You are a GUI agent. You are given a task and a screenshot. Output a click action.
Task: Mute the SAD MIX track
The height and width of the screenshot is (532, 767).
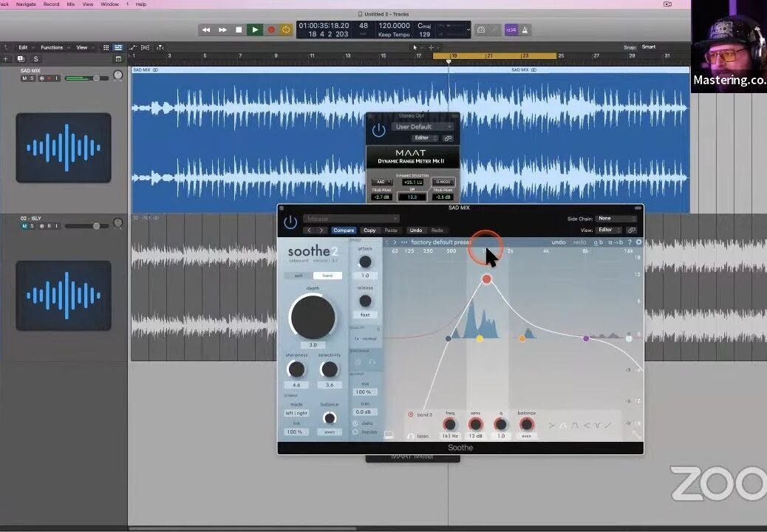pos(24,78)
